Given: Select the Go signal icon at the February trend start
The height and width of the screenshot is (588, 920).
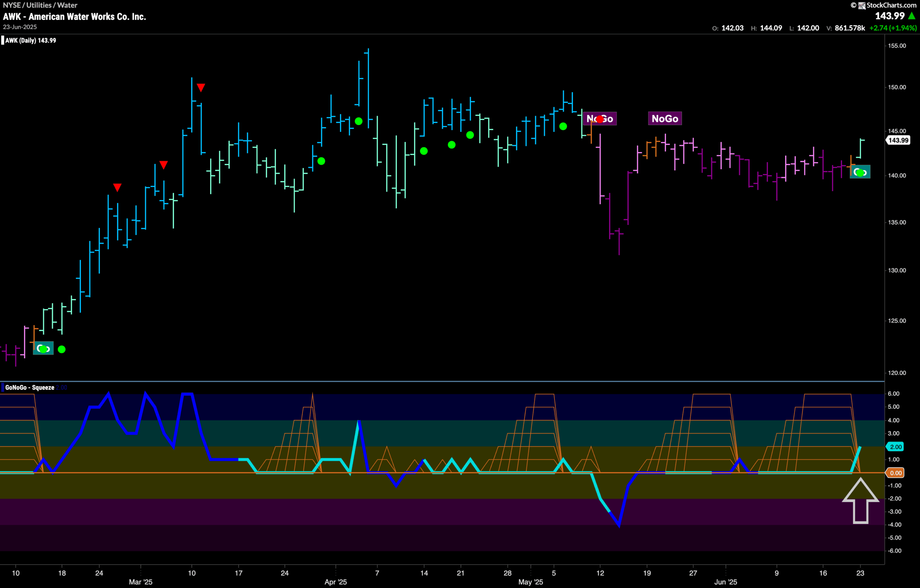Looking at the screenshot, I should (x=43, y=348).
